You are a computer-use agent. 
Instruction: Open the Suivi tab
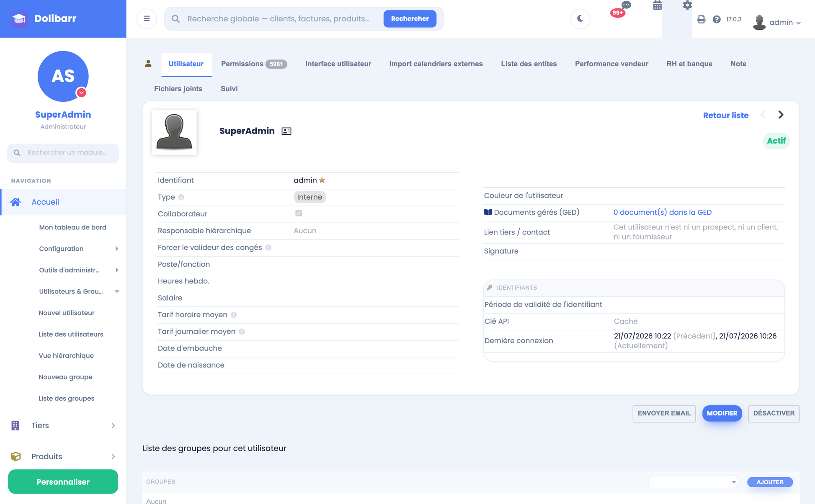pos(229,89)
